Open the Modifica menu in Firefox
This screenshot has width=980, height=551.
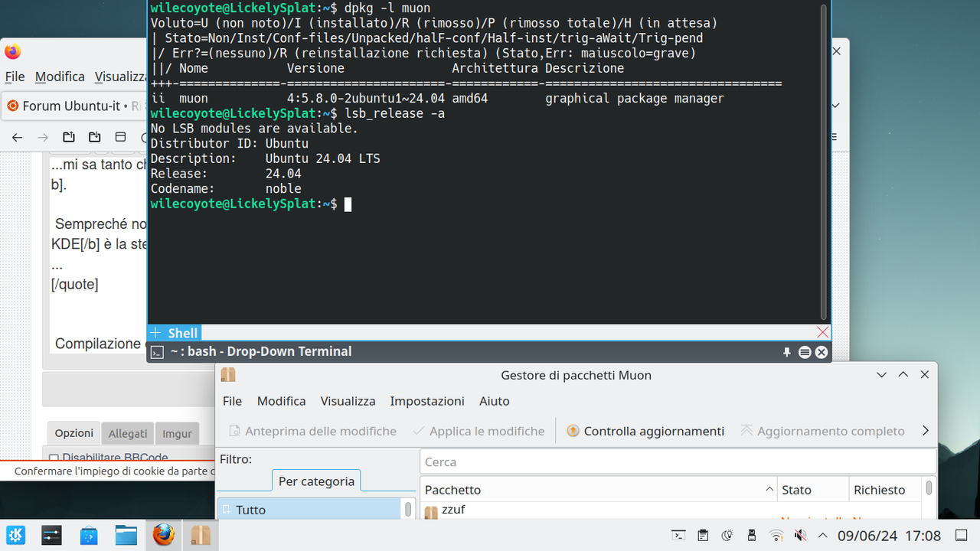click(x=60, y=77)
